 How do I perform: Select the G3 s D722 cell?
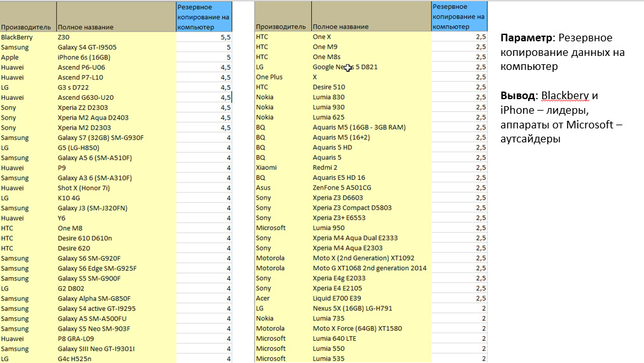coord(116,87)
